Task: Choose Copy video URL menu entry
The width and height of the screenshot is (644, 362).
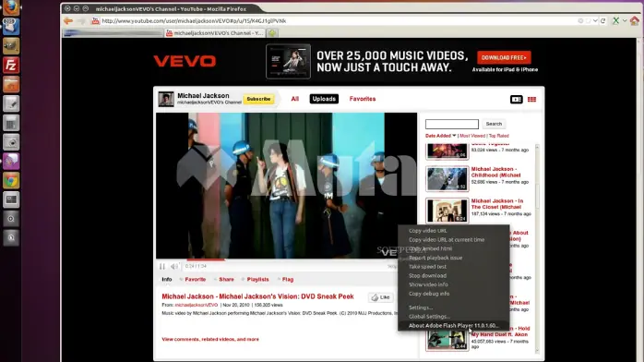Action: [x=427, y=231]
